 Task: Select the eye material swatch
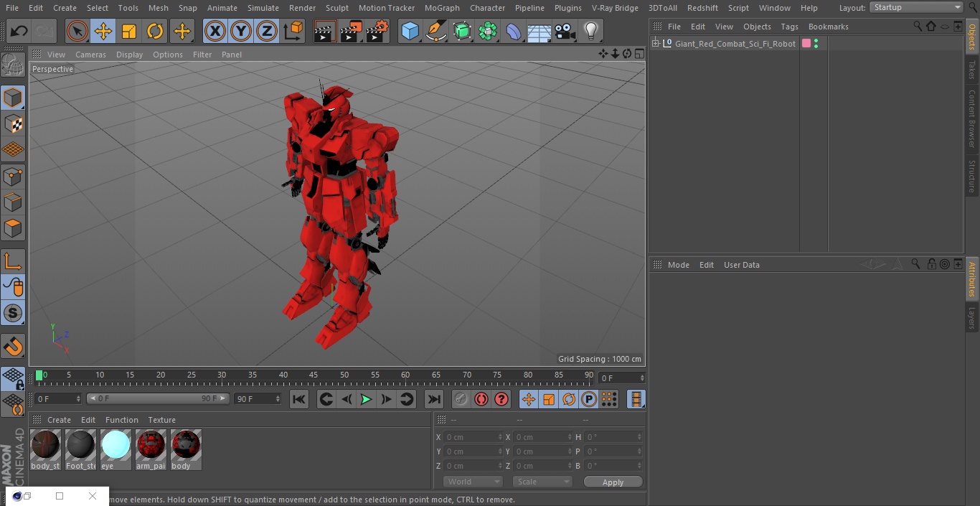[116, 449]
